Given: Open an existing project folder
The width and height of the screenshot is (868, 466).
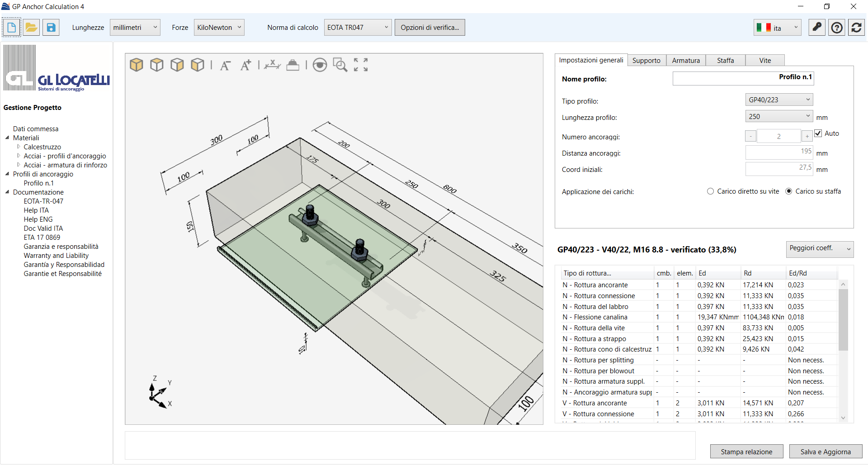Looking at the screenshot, I should (31, 28).
